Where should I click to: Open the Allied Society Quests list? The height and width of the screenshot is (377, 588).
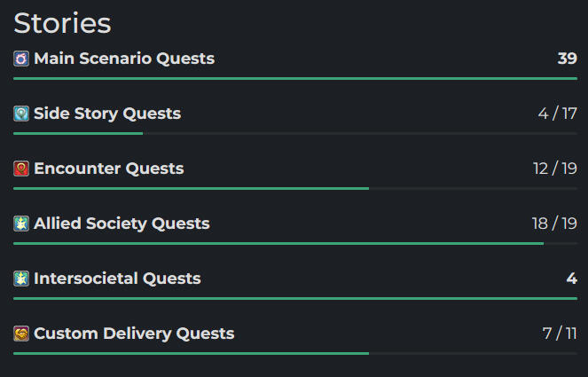tap(122, 224)
